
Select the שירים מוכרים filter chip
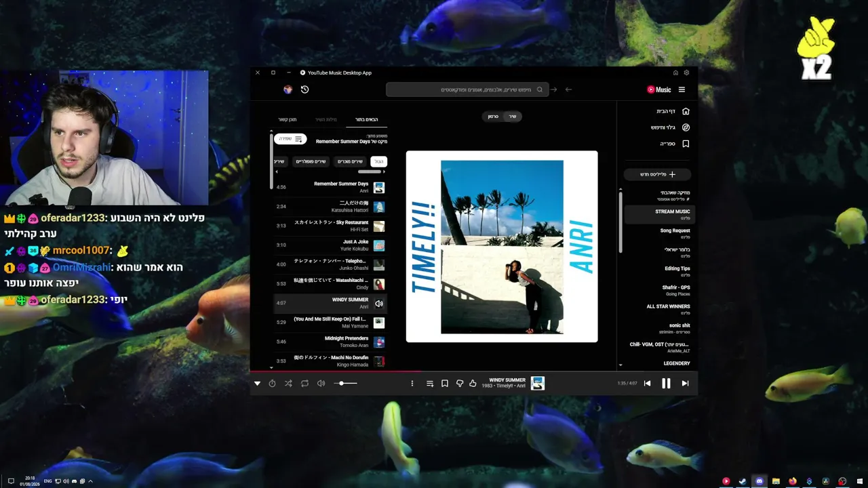point(350,161)
